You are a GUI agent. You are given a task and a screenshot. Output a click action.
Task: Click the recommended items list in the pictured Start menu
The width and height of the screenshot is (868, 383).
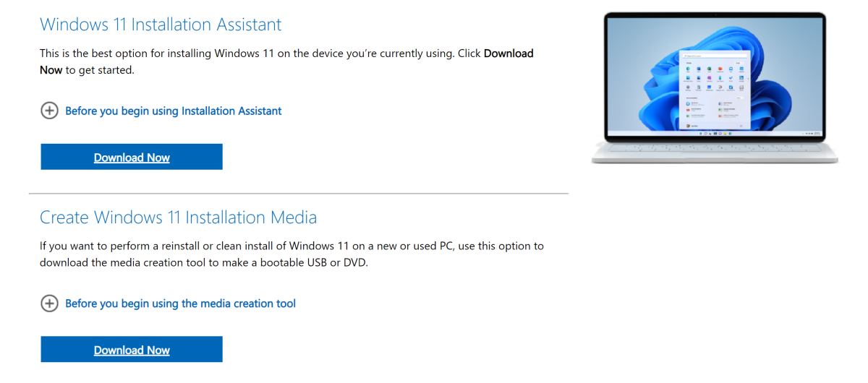click(x=713, y=111)
